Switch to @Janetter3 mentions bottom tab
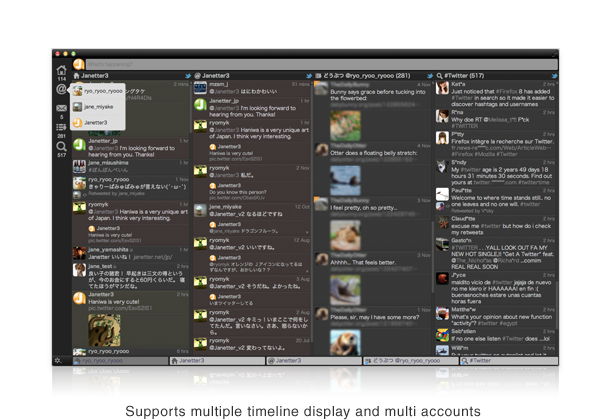This screenshot has width=610, height=420. coord(314,361)
